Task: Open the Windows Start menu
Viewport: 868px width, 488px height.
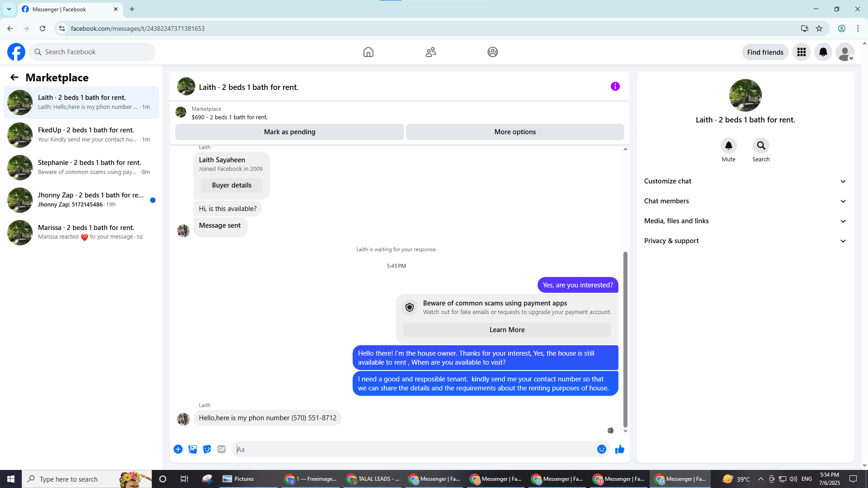Action: click(x=11, y=479)
